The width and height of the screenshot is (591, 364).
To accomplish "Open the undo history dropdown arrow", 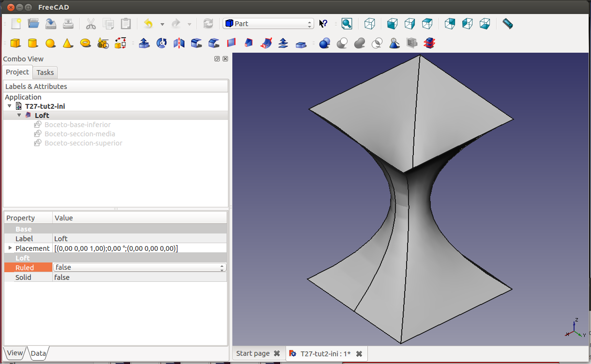I will coord(162,24).
